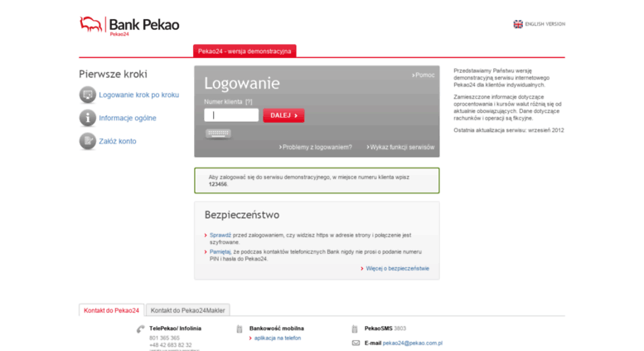Image resolution: width=644 pixels, height=351 pixels.
Task: Click the telephone handset icon by TelePekao
Action: [140, 329]
